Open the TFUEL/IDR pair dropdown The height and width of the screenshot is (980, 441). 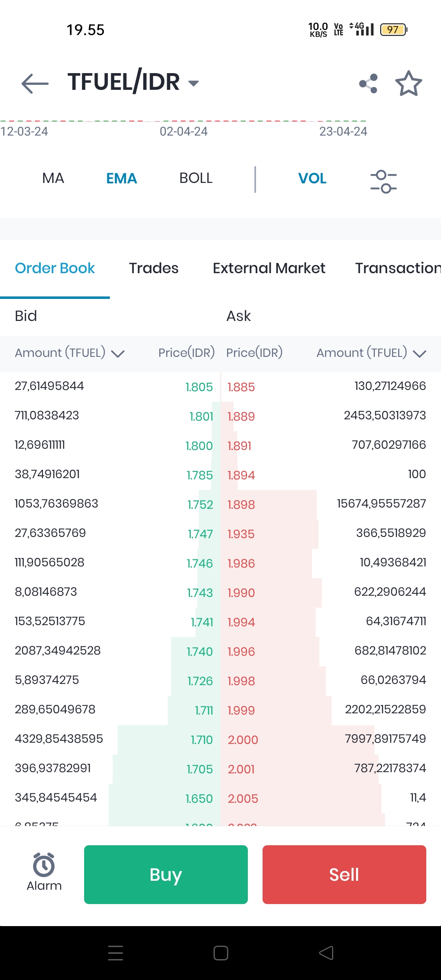pos(193,83)
